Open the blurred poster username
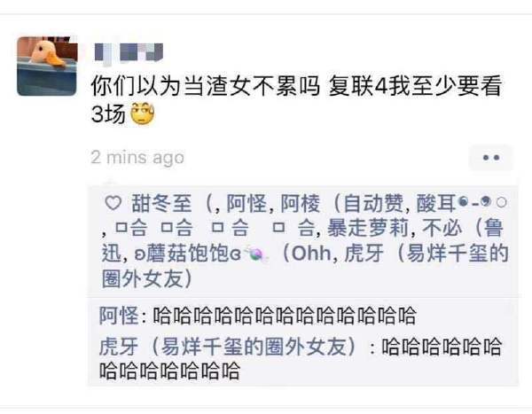This screenshot has height=414, width=532. tap(129, 52)
